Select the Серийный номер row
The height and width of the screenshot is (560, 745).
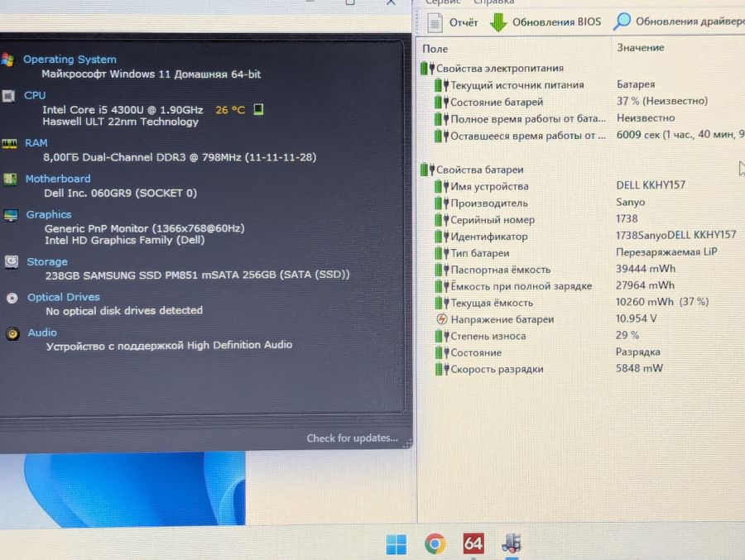tap(589, 219)
